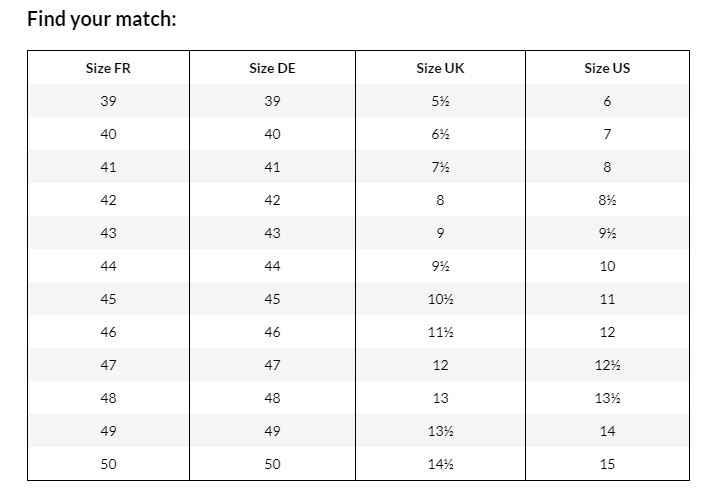
Task: Click UK size 5½ cell
Action: coord(440,101)
